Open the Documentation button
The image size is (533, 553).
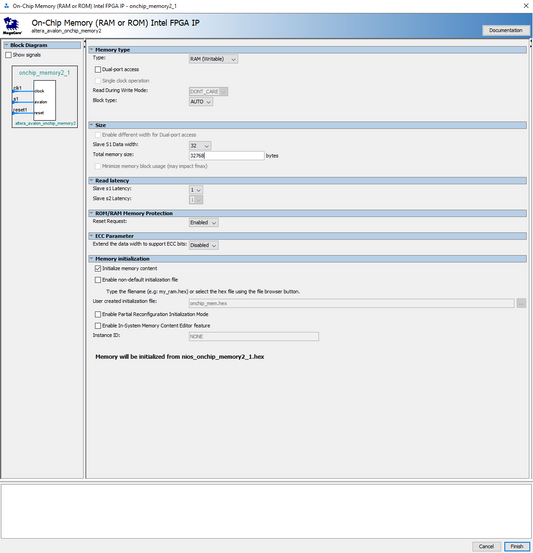tap(505, 30)
